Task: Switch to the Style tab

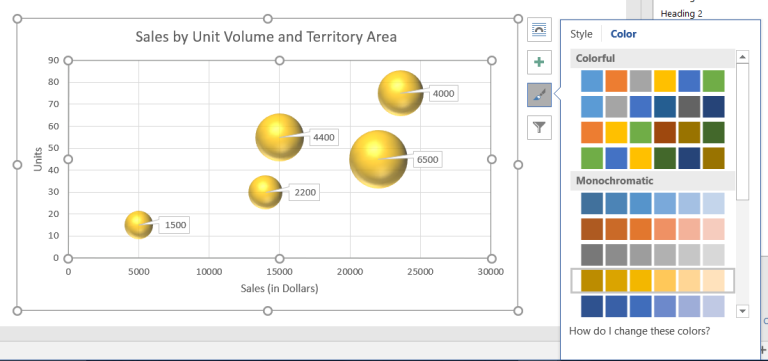Action: (x=581, y=34)
